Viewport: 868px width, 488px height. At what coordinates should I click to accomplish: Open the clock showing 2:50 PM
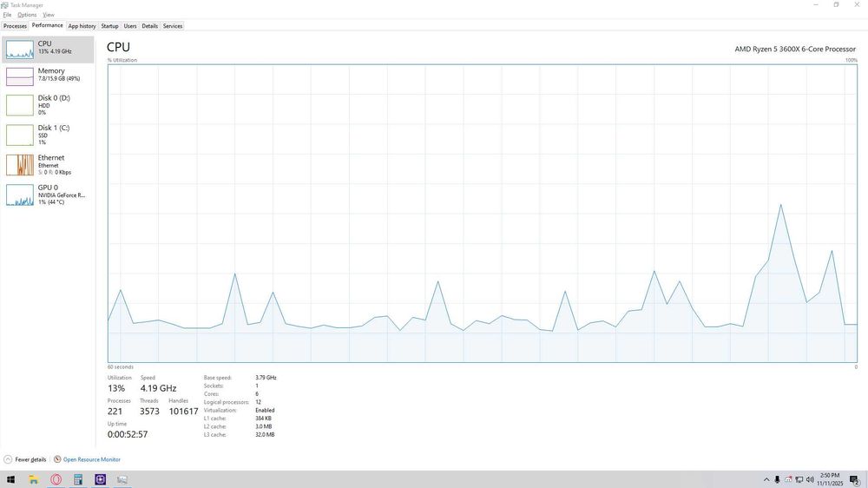(x=830, y=479)
